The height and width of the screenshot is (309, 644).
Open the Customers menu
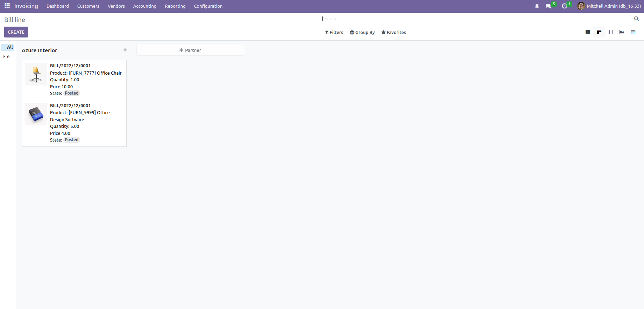(x=88, y=6)
